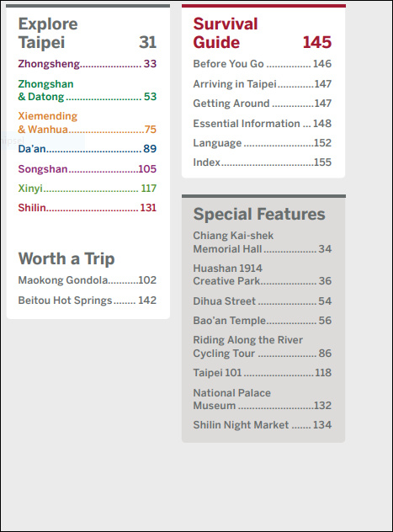Screen dimensions: 393x532
Task: Select Chiang Kai-shek Memorial Hall feature
Action: (x=262, y=242)
